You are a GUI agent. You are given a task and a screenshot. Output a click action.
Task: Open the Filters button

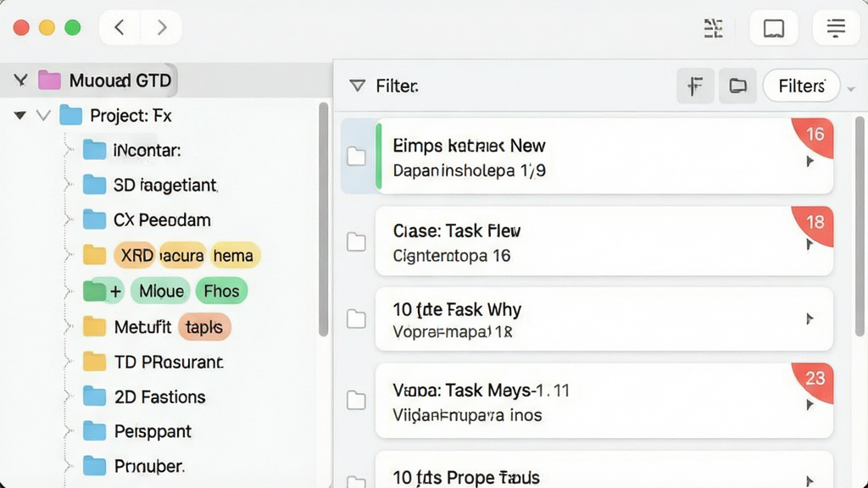pyautogui.click(x=801, y=86)
